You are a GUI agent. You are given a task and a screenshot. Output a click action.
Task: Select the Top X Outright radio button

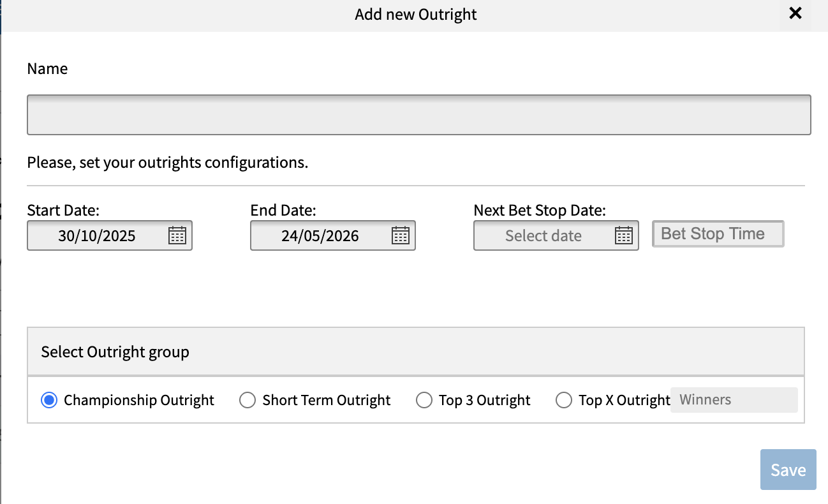tap(563, 400)
